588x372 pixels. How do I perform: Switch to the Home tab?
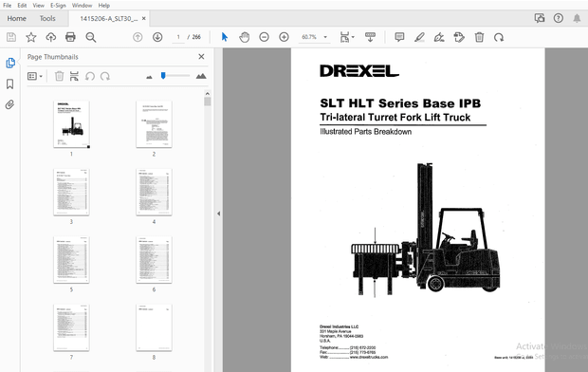pyautogui.click(x=16, y=18)
